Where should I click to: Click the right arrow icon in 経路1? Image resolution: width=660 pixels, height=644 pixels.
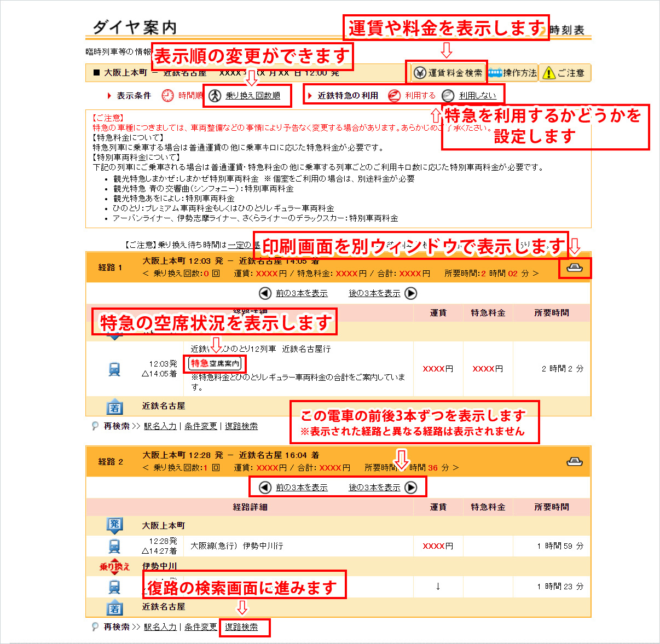tap(410, 293)
